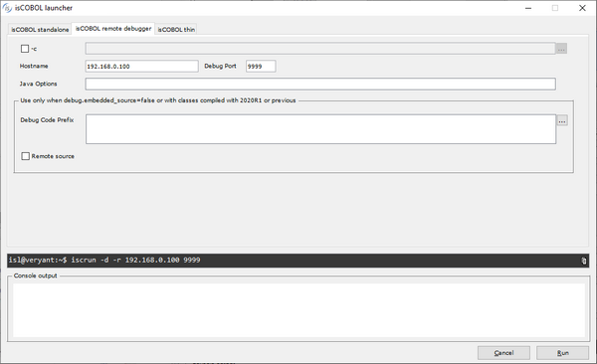Click the Hostname input field

(x=141, y=67)
